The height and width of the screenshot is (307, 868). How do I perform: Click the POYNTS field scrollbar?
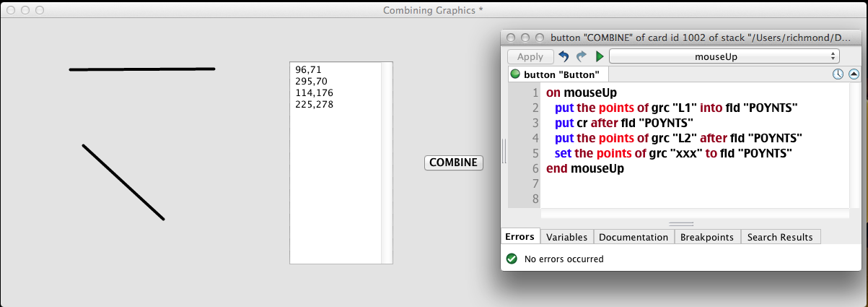[386, 163]
